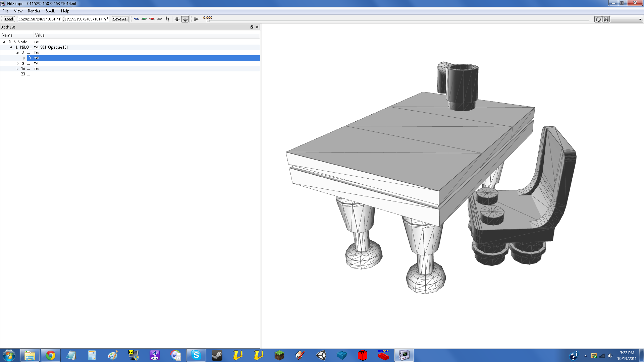This screenshot has height=362, width=644.
Task: Click the green eye view icon
Action: [144, 19]
